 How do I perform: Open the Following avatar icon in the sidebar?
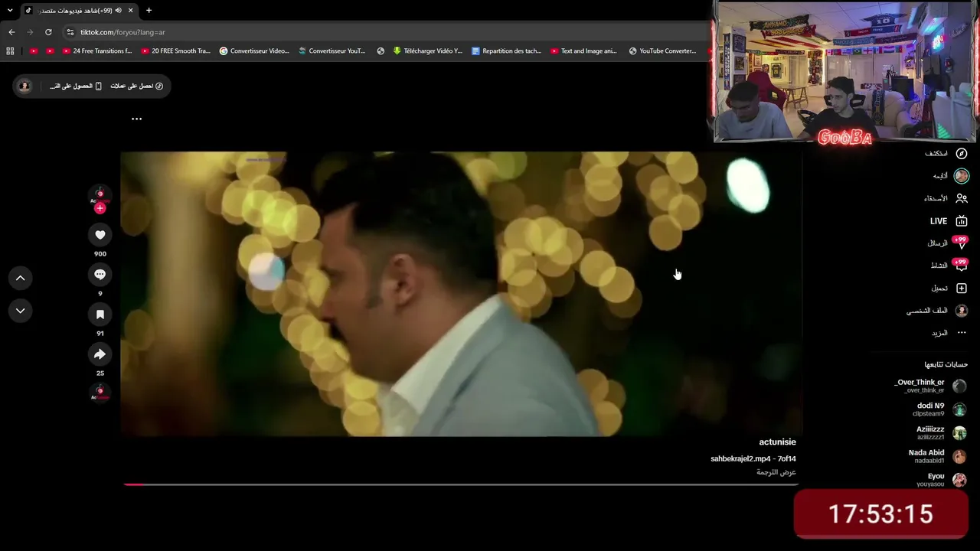pyautogui.click(x=962, y=176)
